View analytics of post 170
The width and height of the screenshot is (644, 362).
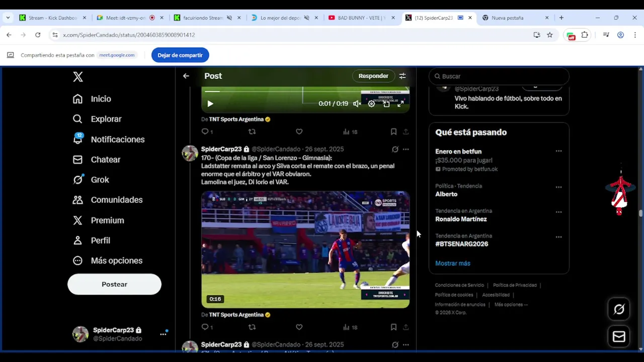coord(350,327)
